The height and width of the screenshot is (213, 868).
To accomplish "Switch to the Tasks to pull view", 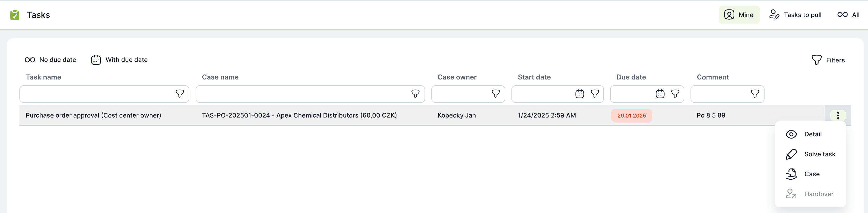I will click(x=795, y=15).
